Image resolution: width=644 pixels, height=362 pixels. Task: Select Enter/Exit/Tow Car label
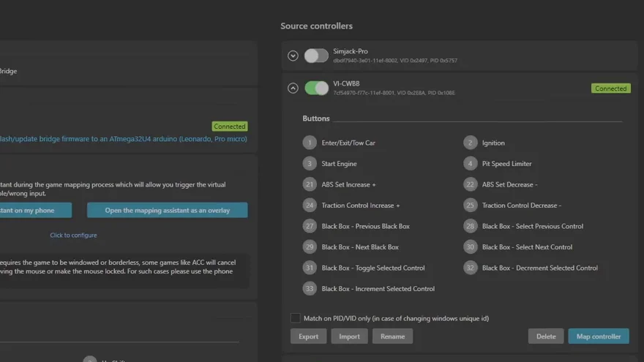pos(348,143)
